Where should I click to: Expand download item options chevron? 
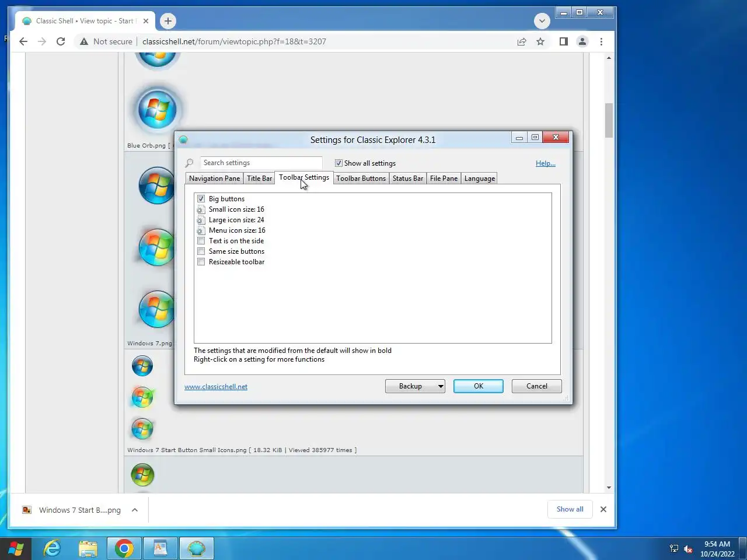point(135,510)
